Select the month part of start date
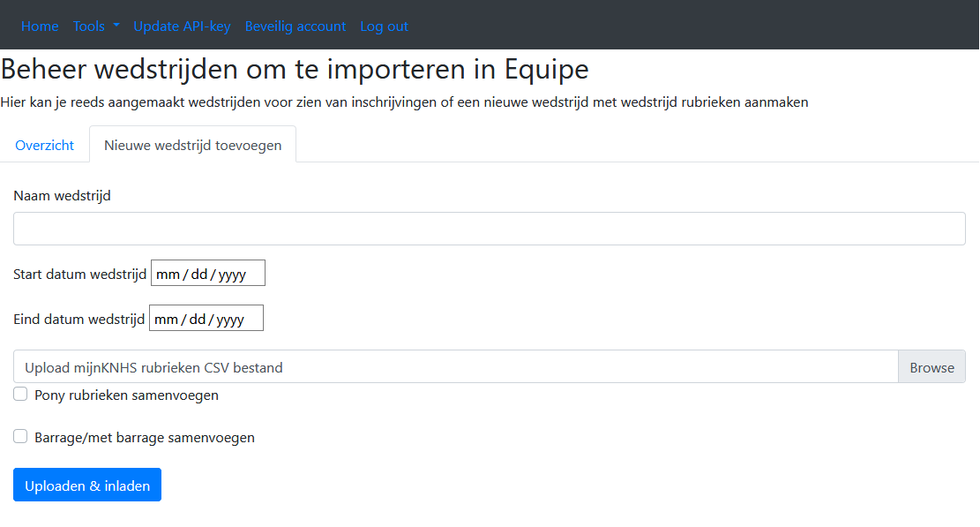This screenshot has height=527, width=980. [x=168, y=275]
